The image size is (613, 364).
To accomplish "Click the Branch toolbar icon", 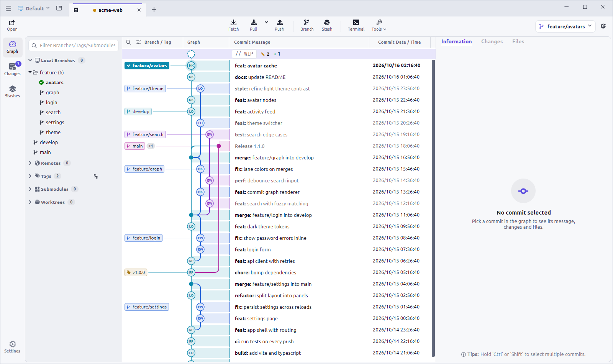I will (306, 25).
